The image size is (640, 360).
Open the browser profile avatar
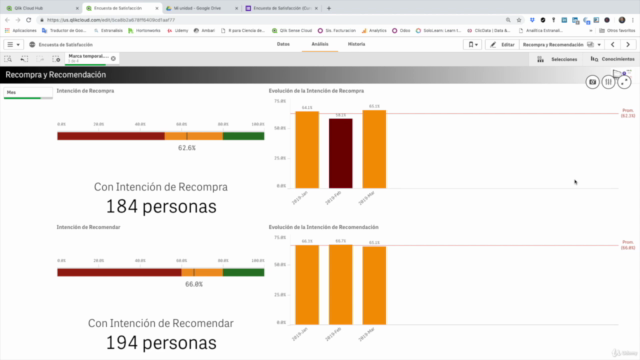click(x=622, y=20)
